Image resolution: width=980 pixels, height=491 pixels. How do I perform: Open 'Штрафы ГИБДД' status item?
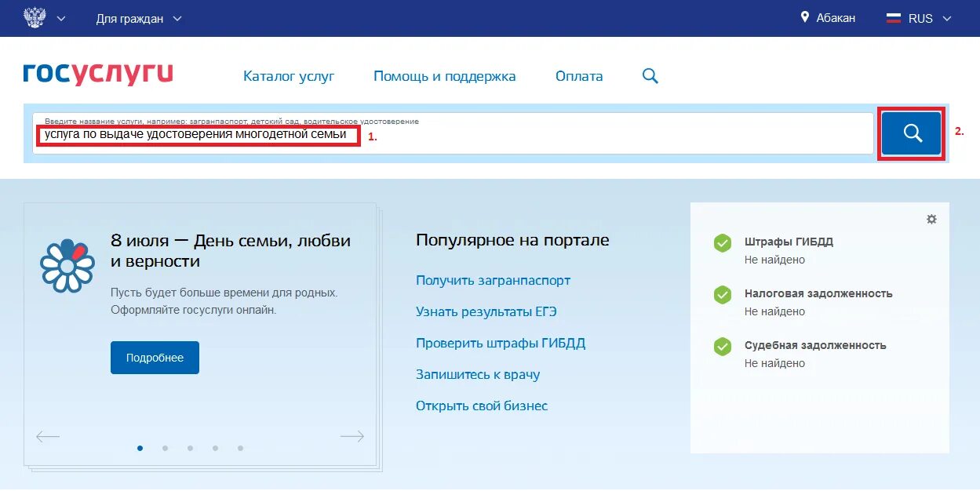789,242
